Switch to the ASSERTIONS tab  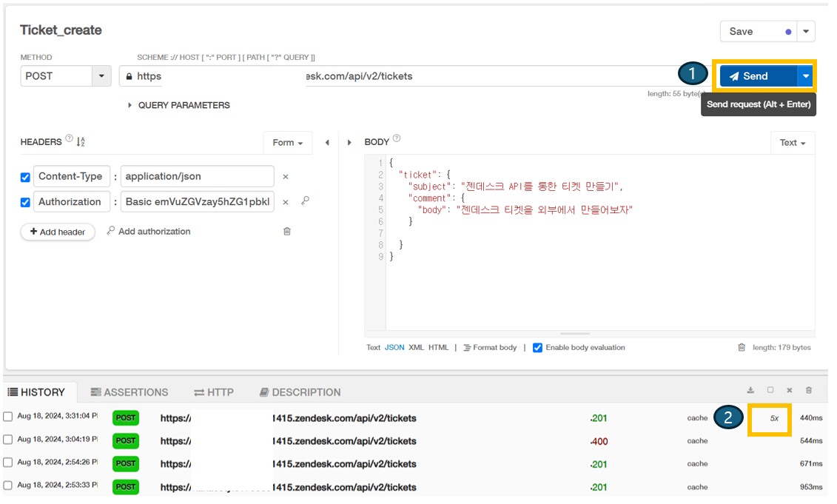click(130, 392)
